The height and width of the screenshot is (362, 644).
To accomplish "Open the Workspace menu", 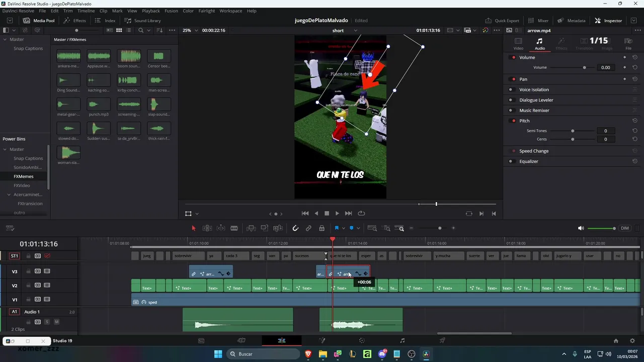I will tap(230, 11).
